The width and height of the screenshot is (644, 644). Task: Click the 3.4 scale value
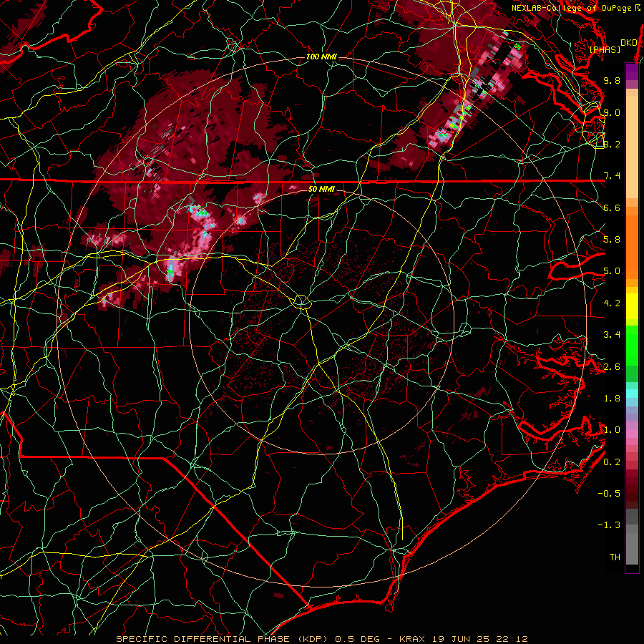[x=612, y=335]
